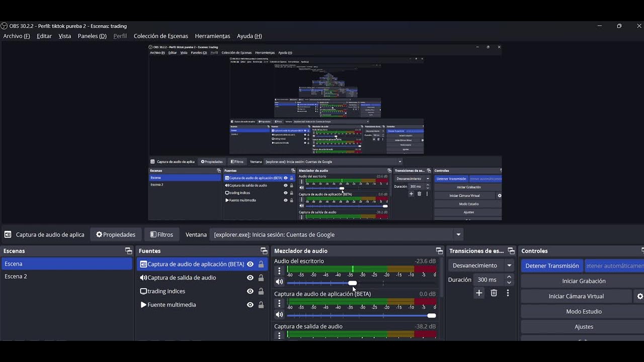644x362 pixels.
Task: Open three-dot menu for Audio del escritorio
Action: 279,270
